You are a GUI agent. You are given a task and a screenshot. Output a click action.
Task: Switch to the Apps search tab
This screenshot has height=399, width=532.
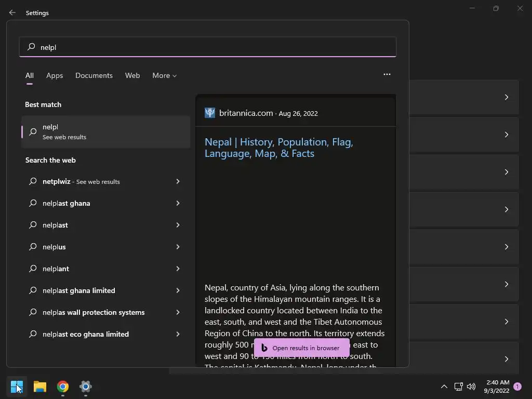55,75
